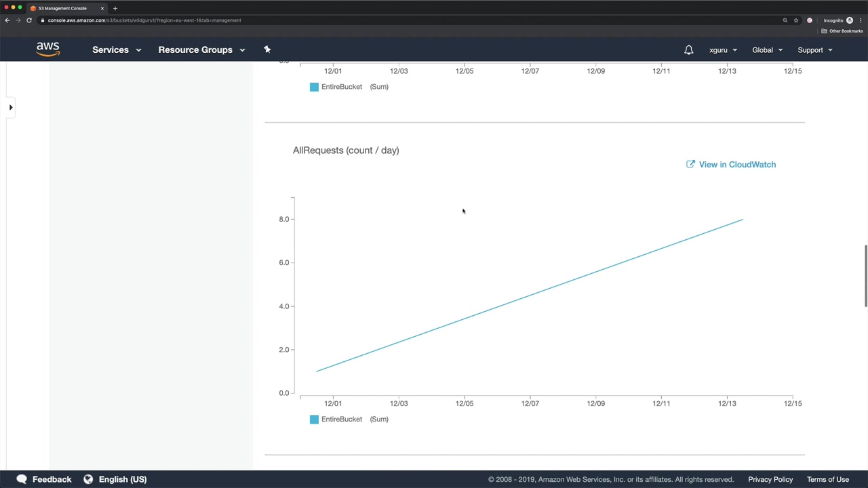The height and width of the screenshot is (488, 868).
Task: Click the 12/07 label on AllRequests x-axis
Action: (x=530, y=403)
